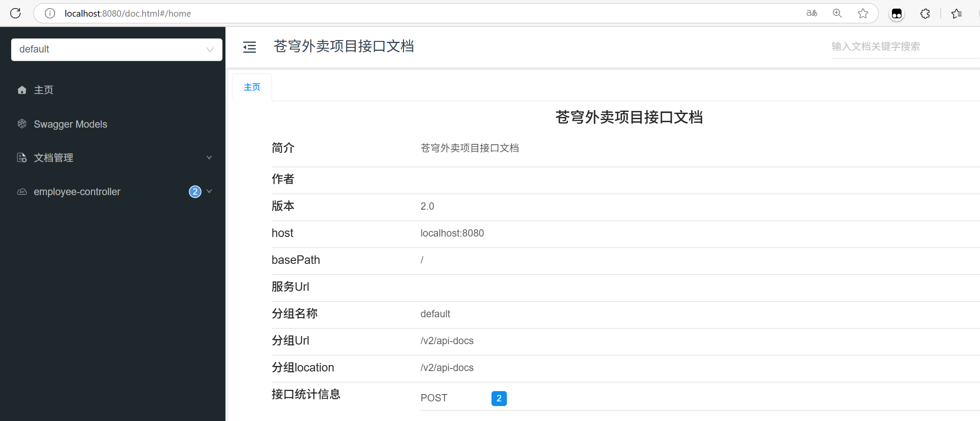The height and width of the screenshot is (421, 980).
Task: Click the host value localhost:8080
Action: [452, 233]
